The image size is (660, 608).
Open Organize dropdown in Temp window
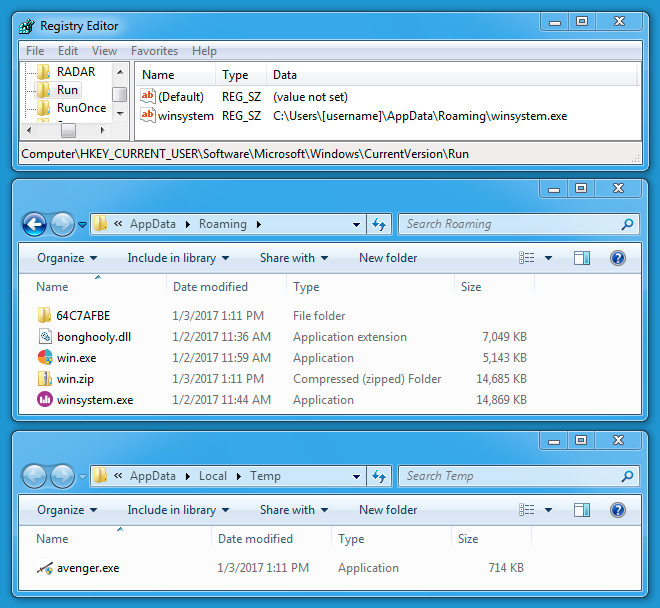pos(67,510)
